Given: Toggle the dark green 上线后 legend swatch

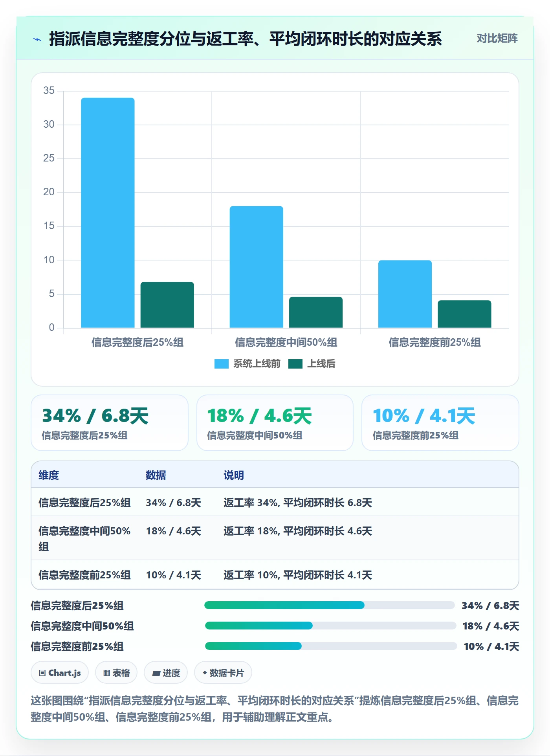Looking at the screenshot, I should 295,364.
